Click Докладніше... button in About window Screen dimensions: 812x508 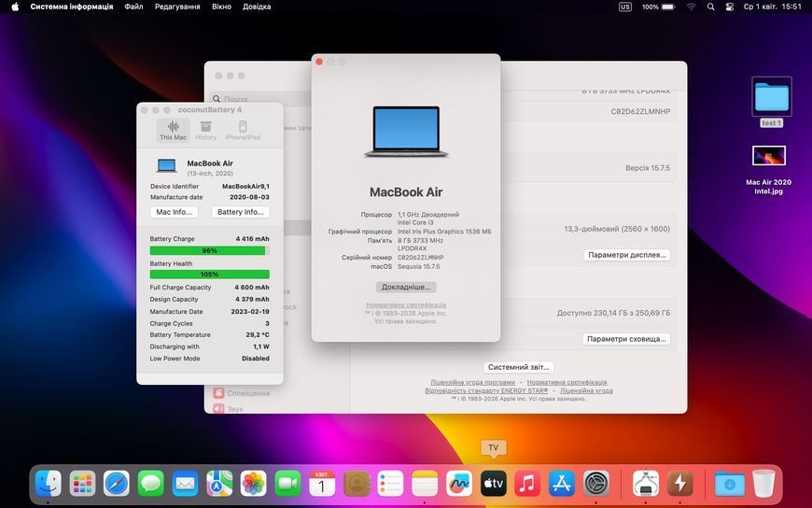406,287
